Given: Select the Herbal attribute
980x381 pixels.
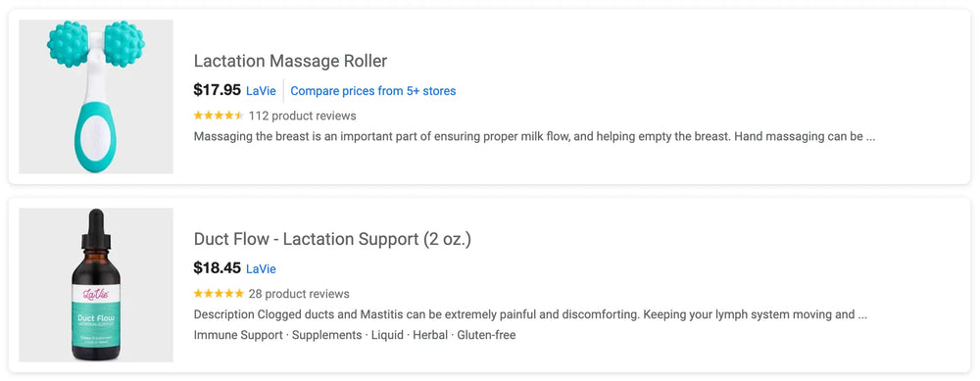Looking at the screenshot, I should point(430,335).
